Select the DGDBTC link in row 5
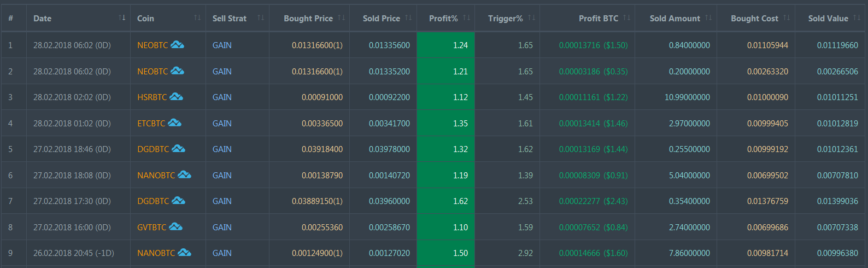The height and width of the screenshot is (268, 868). pos(153,149)
